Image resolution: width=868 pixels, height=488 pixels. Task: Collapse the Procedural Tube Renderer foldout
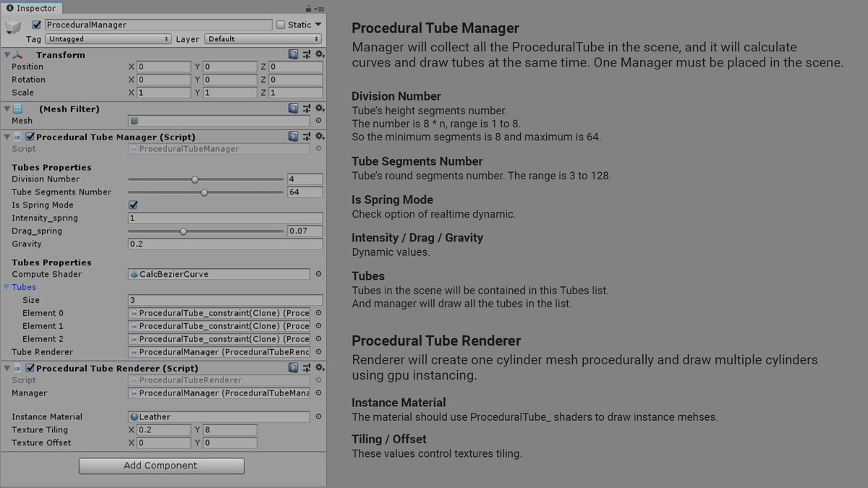(7, 368)
